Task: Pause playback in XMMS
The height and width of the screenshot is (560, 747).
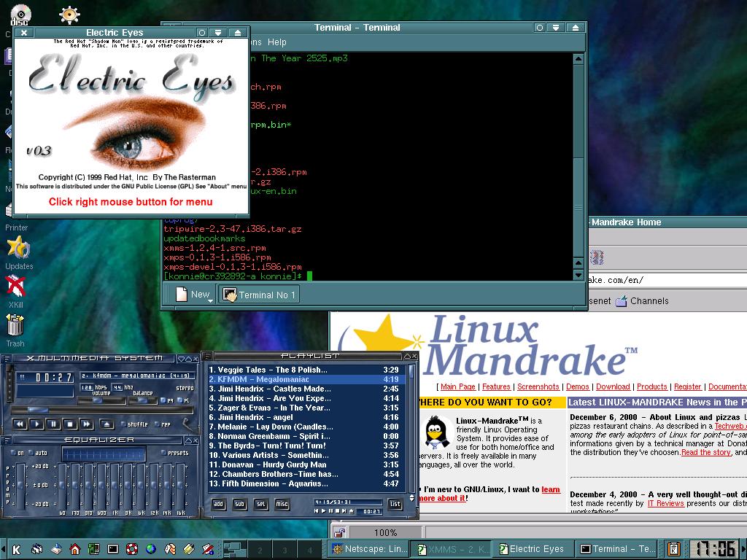Action: pyautogui.click(x=54, y=424)
